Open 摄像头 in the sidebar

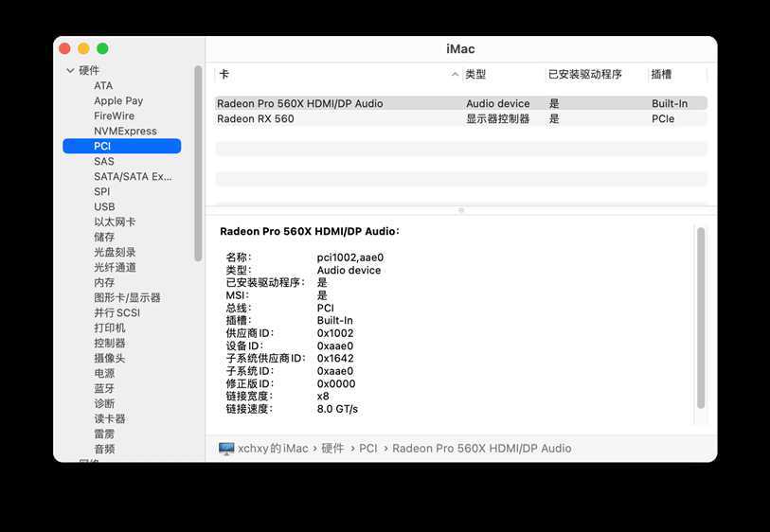pyautogui.click(x=109, y=358)
